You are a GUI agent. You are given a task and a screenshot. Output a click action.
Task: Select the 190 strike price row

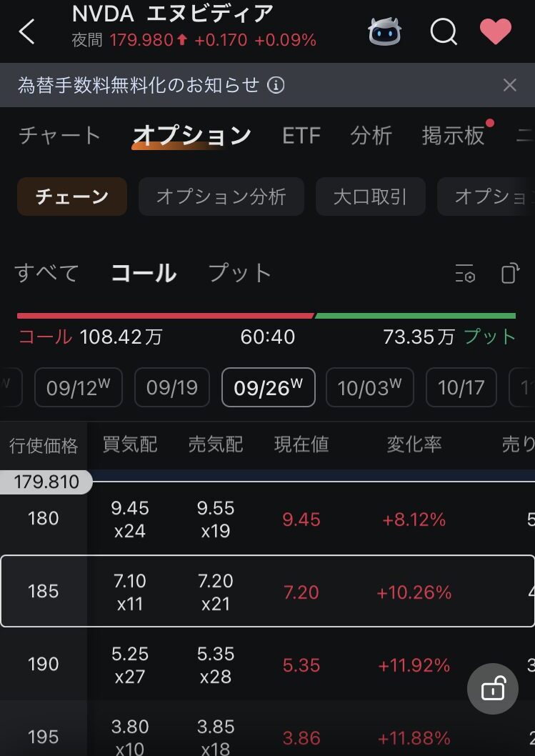pos(267,665)
